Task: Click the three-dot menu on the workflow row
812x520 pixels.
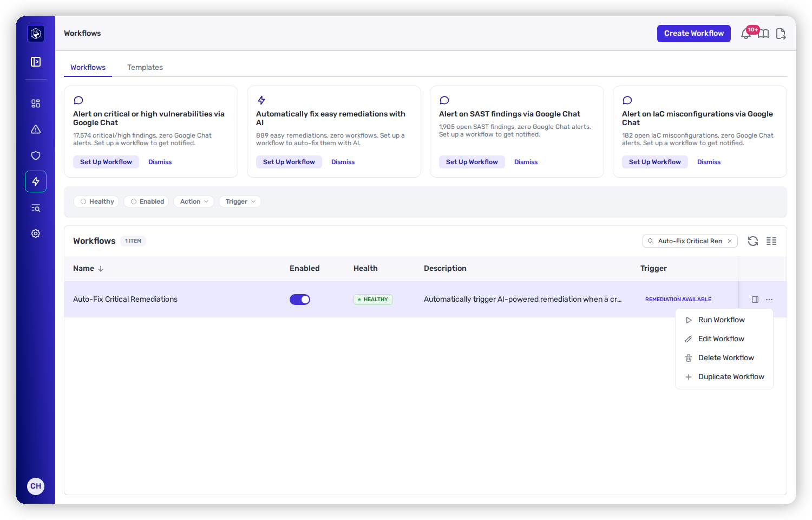Action: (769, 300)
